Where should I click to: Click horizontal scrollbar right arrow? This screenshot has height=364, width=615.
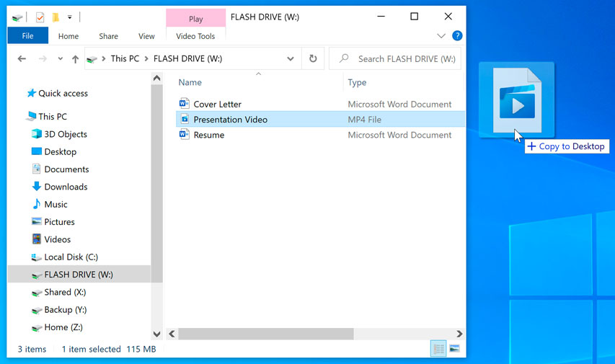pos(459,334)
